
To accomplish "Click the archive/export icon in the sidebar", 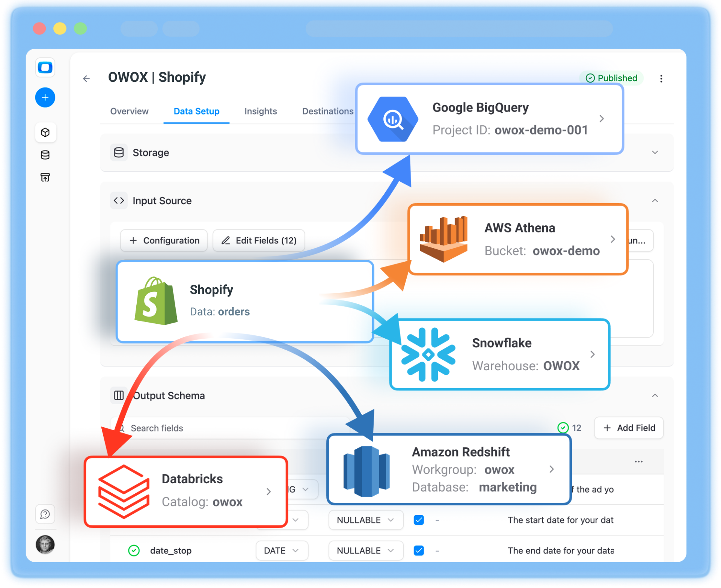I will 45,177.
